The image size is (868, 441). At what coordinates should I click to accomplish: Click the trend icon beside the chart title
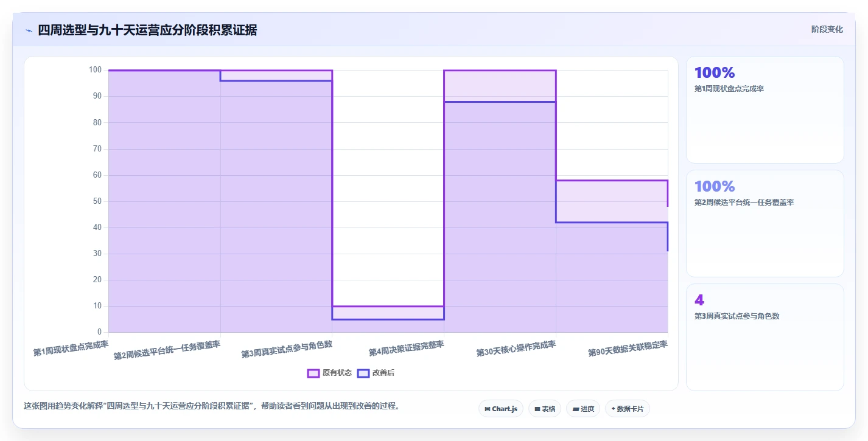coord(29,30)
